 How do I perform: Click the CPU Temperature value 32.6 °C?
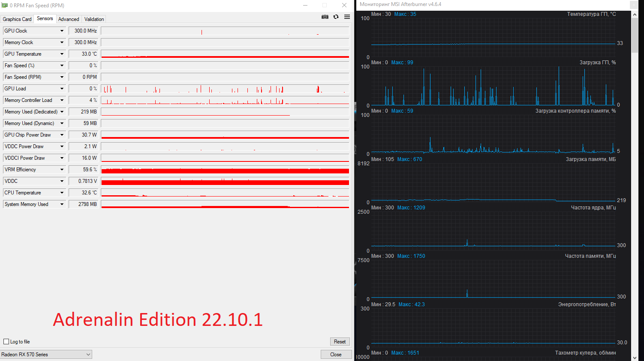tap(84, 193)
